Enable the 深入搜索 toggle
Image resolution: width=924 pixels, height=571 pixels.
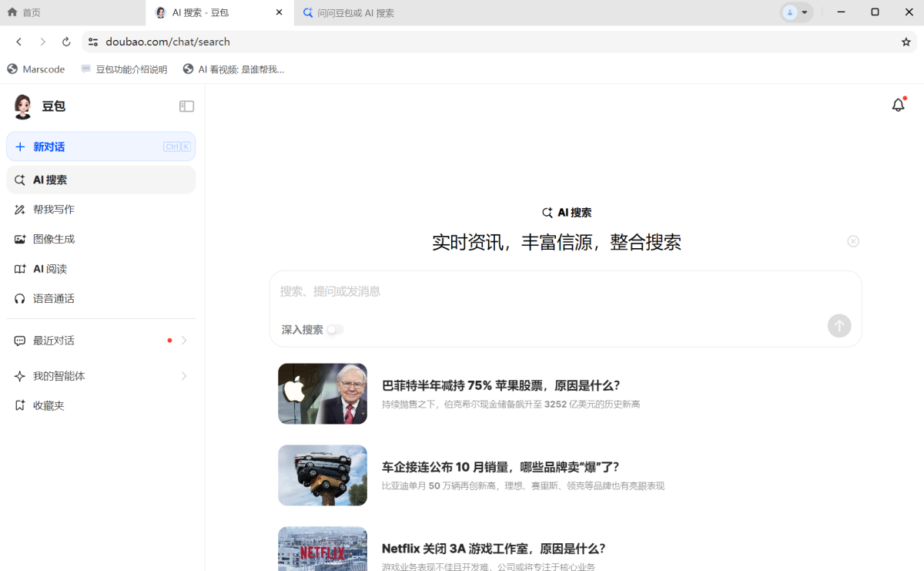coord(334,330)
